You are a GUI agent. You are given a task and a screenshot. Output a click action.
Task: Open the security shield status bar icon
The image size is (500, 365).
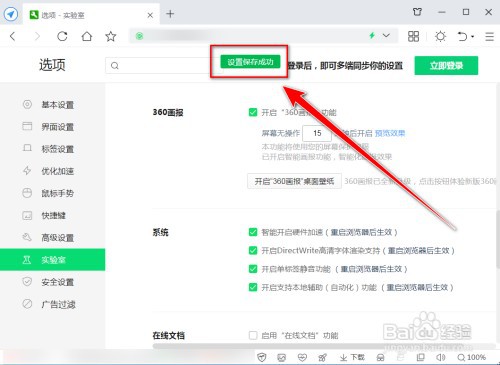(x=262, y=357)
